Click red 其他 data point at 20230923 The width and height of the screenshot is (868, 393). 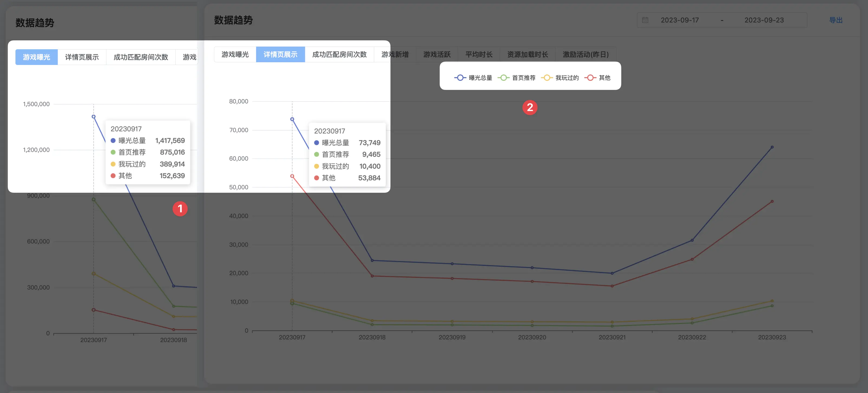[x=772, y=202]
